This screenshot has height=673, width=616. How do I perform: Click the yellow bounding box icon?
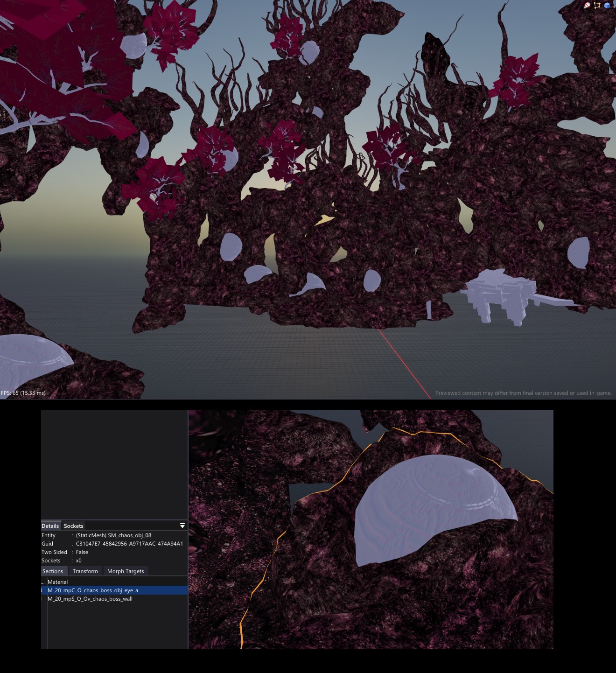click(x=597, y=5)
